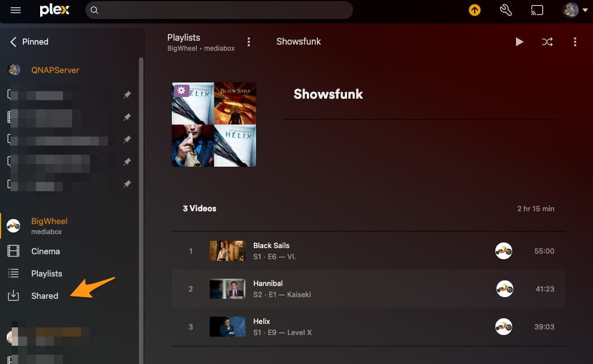593x364 pixels.
Task: Shuffle the Showsfunk playlist
Action: coord(547,41)
